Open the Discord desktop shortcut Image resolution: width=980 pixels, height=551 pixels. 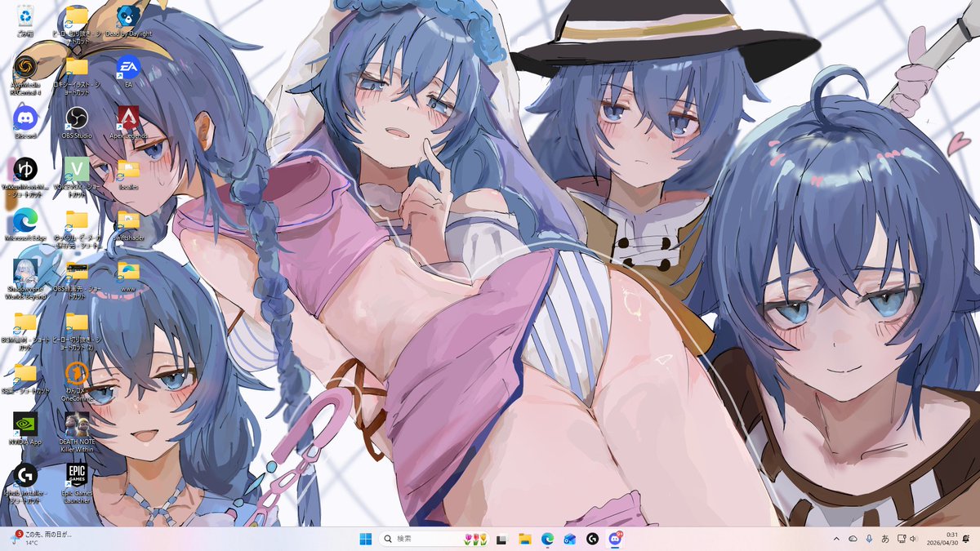coord(25,122)
